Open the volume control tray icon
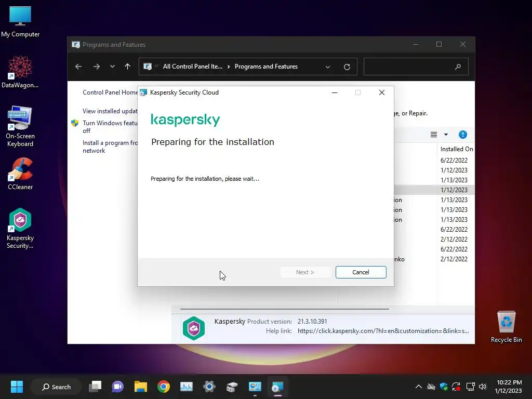 point(483,387)
